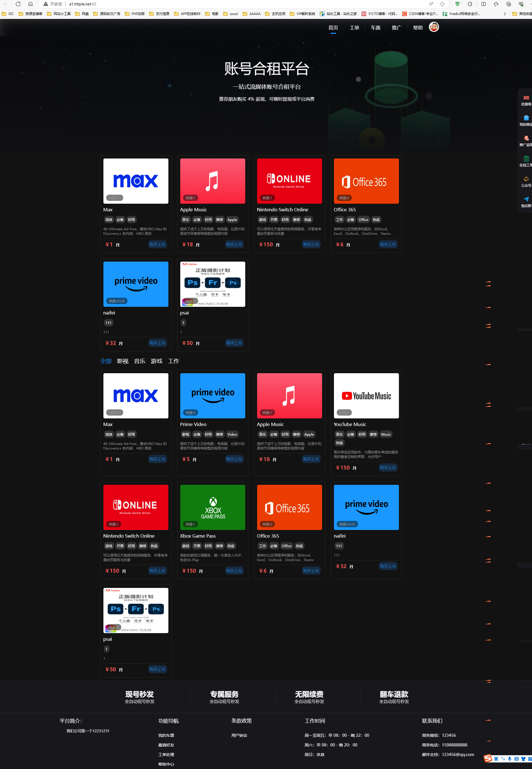Select the 全部 category tab

[x=106, y=361]
